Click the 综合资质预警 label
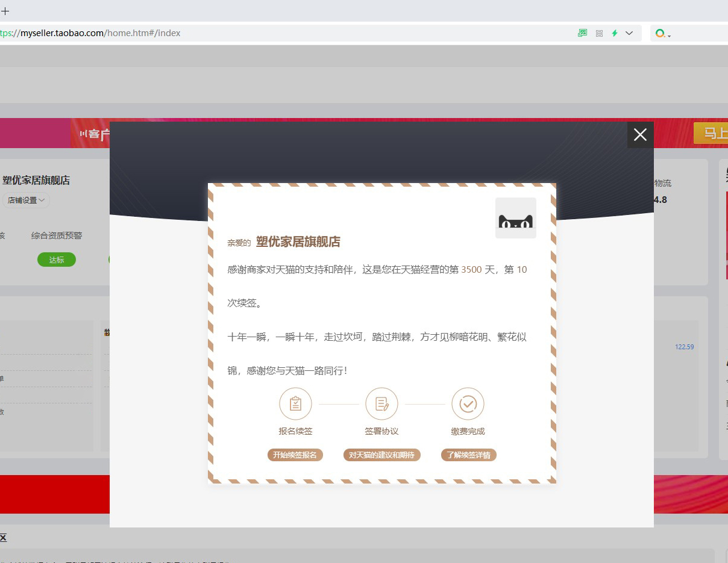The width and height of the screenshot is (728, 563). 57,235
